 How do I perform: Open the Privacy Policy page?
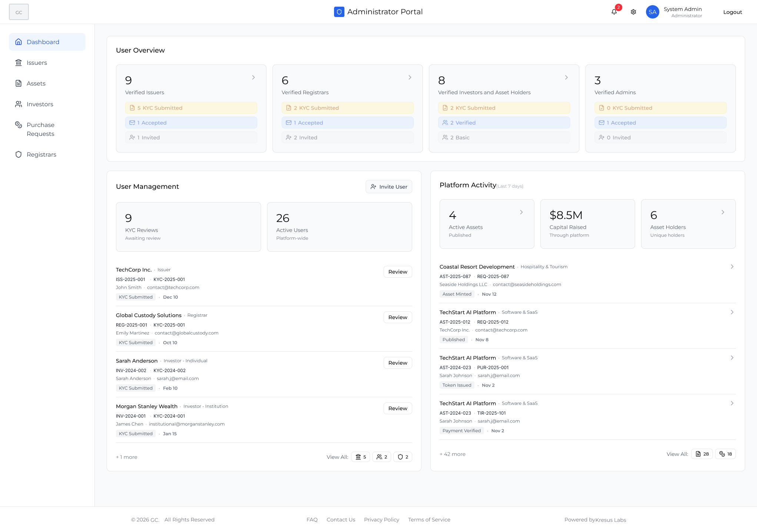point(381,519)
